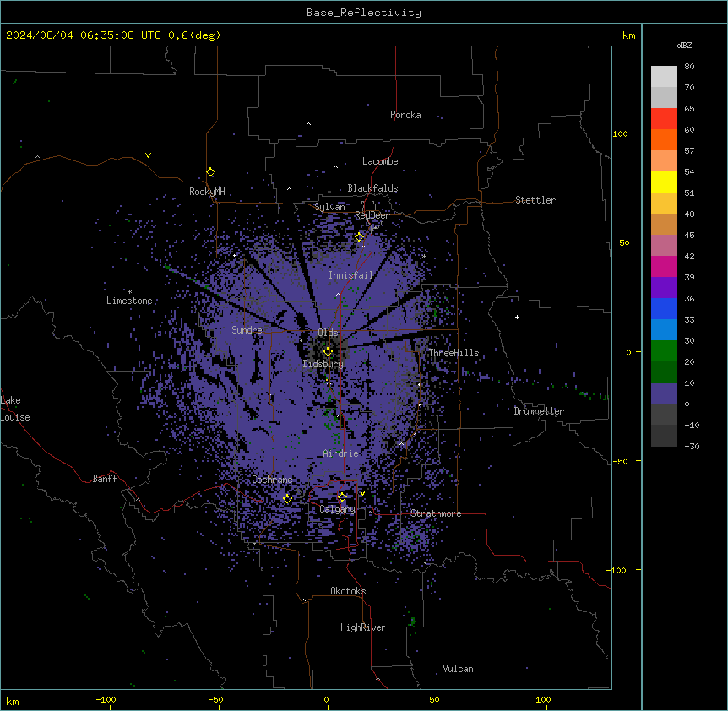The width and height of the screenshot is (728, 711).
Task: Click the 80 value in the dBZ legend
Action: point(689,67)
